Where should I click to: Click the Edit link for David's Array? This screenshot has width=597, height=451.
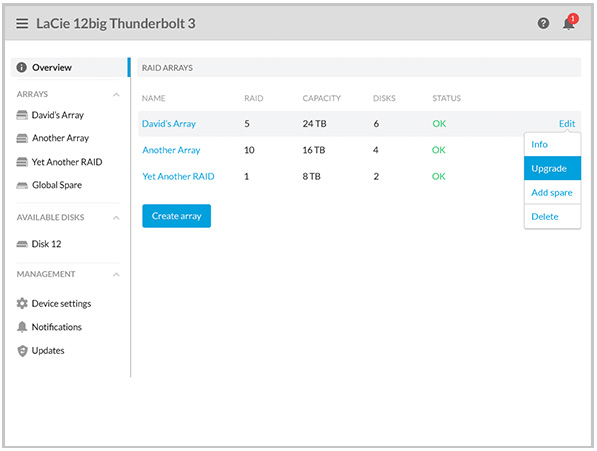click(x=567, y=124)
